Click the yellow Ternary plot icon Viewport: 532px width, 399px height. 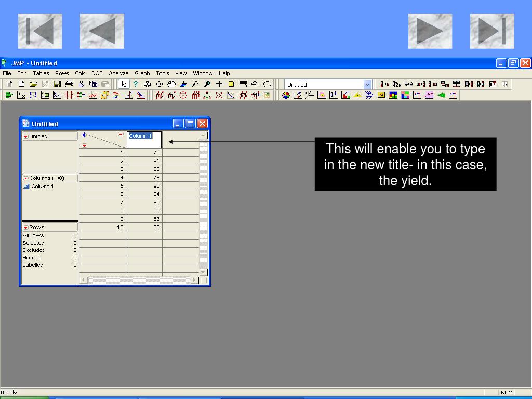point(357,96)
